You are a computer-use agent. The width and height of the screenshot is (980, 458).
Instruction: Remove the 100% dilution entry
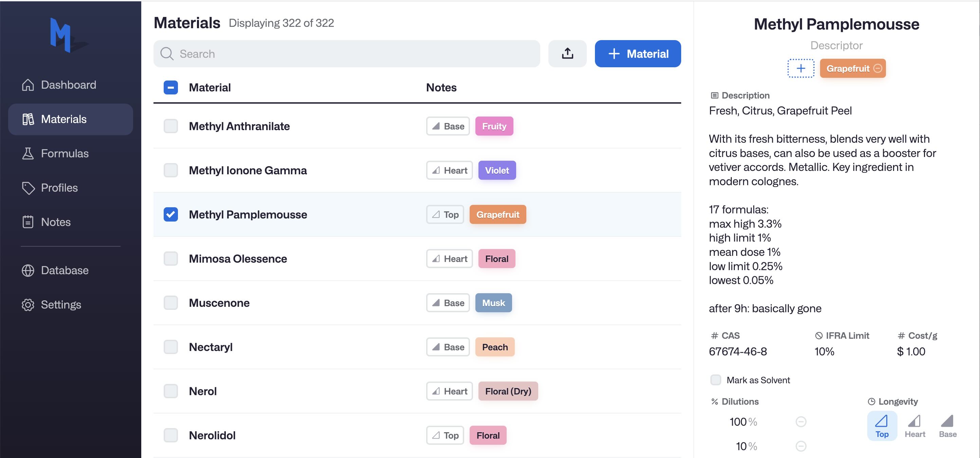(801, 421)
